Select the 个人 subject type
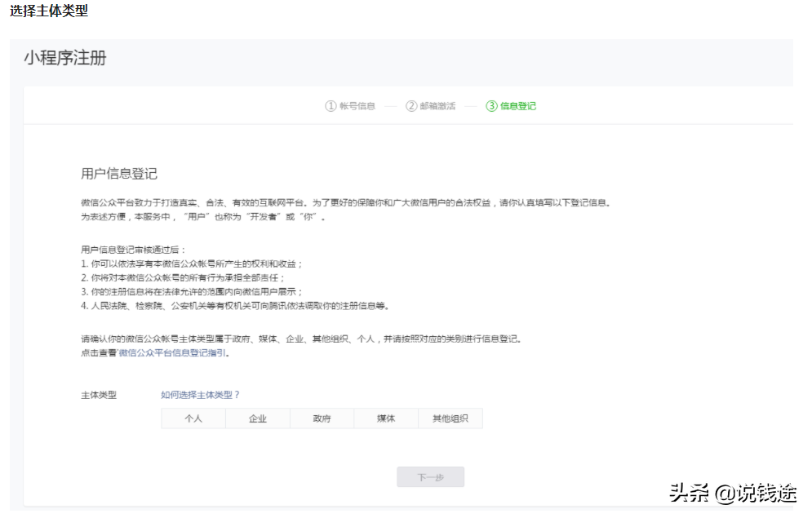Image resolution: width=812 pixels, height=518 pixels. [193, 418]
